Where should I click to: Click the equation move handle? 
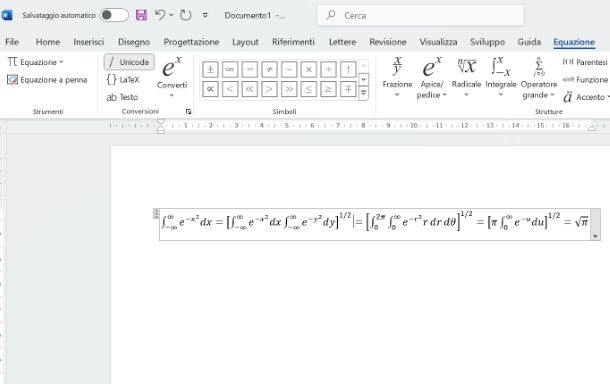tap(156, 214)
